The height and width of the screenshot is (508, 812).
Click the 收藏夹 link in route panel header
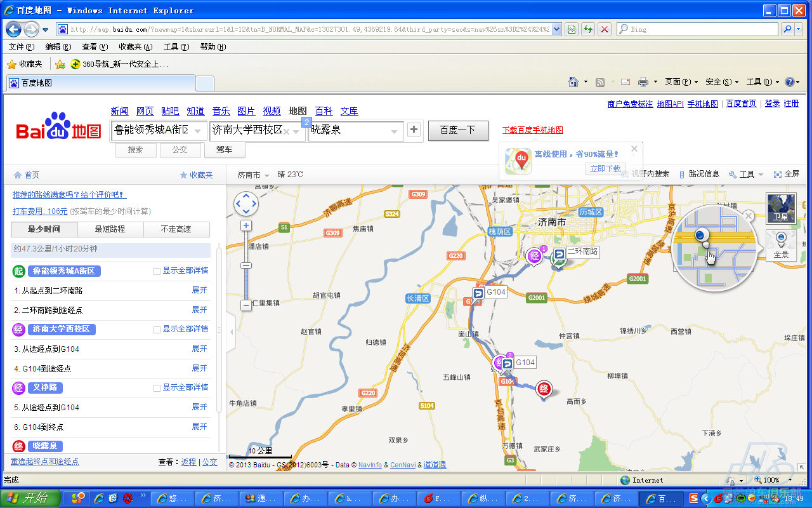(197, 175)
